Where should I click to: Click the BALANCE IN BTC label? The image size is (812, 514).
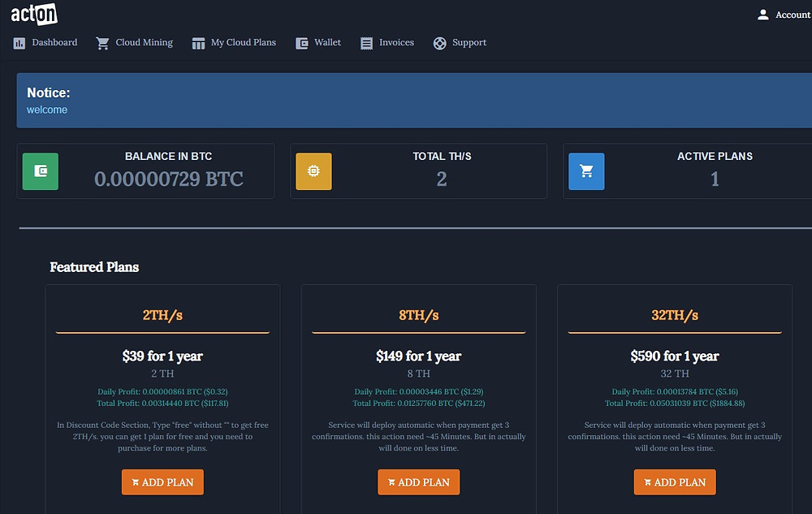pyautogui.click(x=168, y=157)
